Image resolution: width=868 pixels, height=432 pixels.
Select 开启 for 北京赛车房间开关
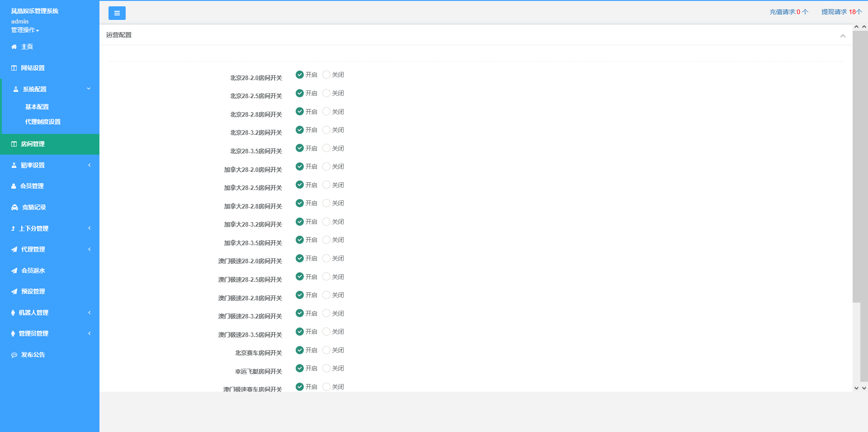click(300, 350)
